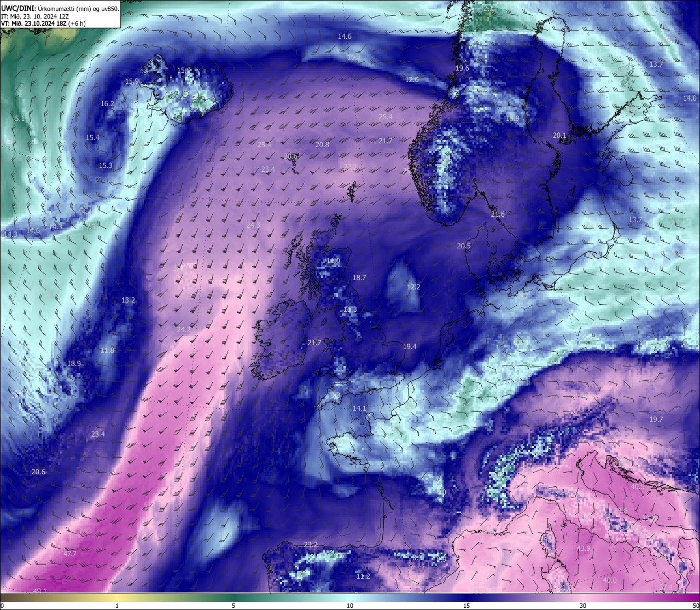Screen dimensions: 700x610
Task: Click the 1 tick on color scale
Action: point(117,606)
